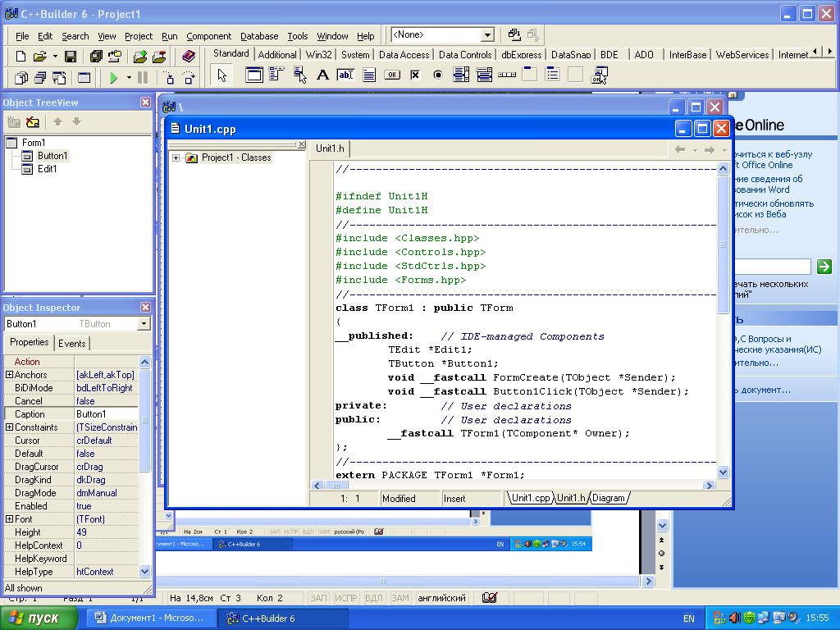
Task: Select the PopupMenu component in palette
Action: click(x=299, y=75)
